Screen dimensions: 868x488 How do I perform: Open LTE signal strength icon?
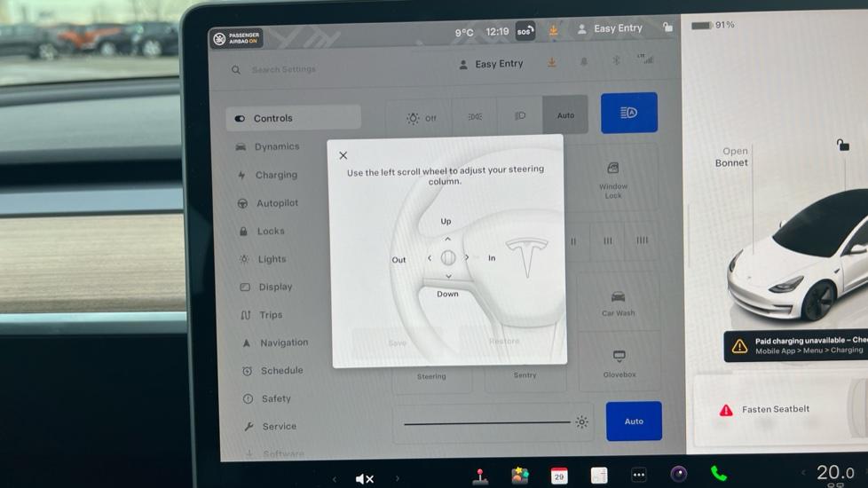point(645,59)
